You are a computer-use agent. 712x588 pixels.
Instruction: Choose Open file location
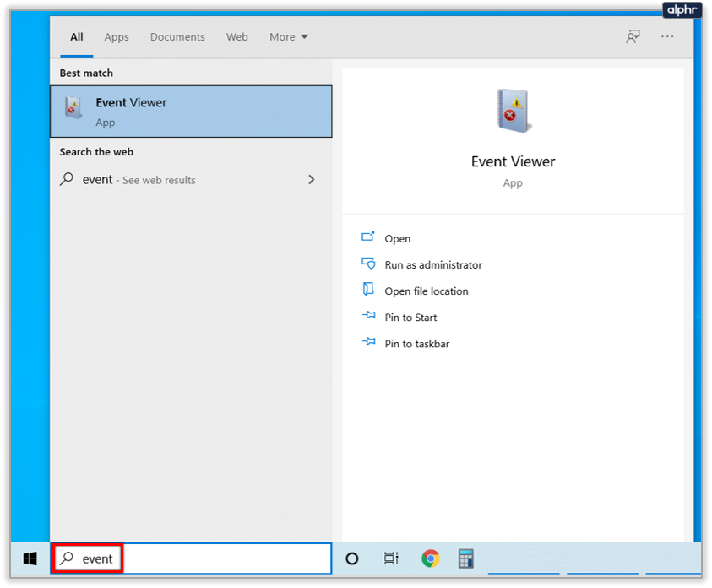(427, 291)
